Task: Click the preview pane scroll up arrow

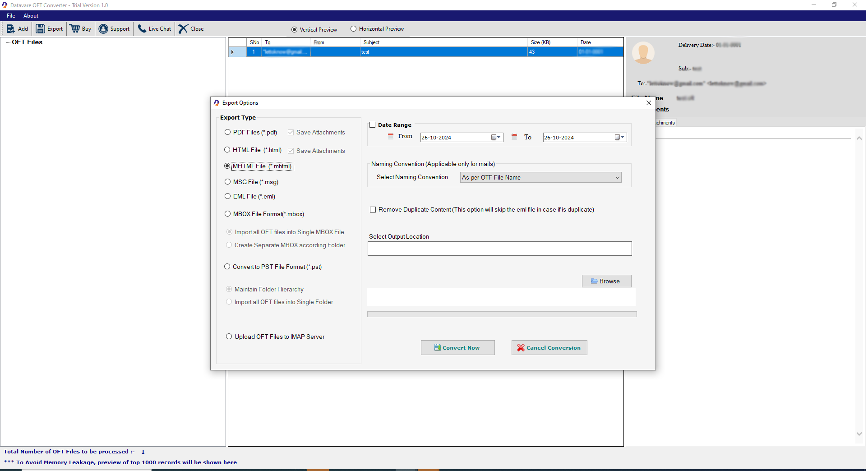Action: (859, 139)
